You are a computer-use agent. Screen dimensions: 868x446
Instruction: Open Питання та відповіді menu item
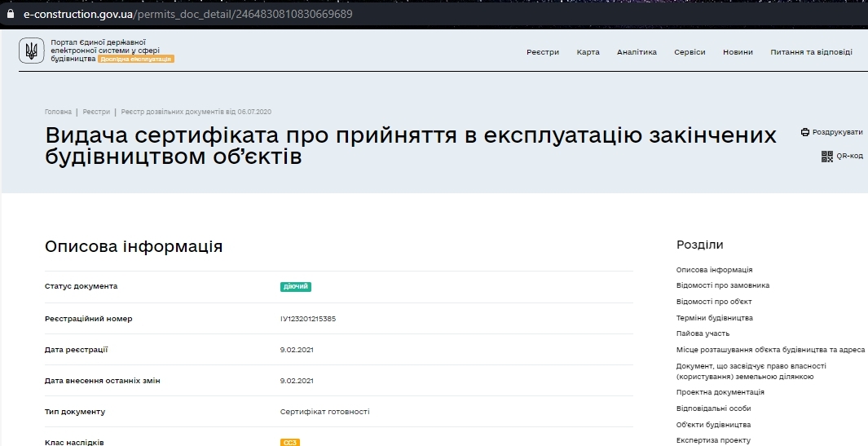coord(811,52)
